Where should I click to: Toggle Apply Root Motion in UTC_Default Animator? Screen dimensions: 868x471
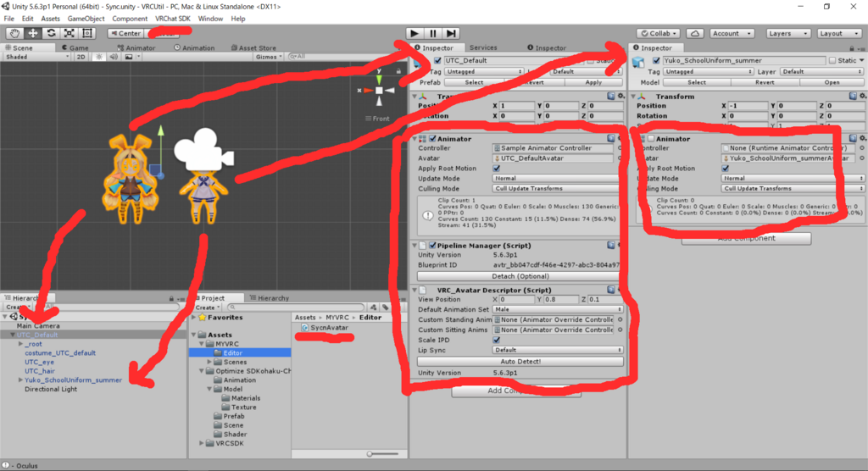[497, 169]
